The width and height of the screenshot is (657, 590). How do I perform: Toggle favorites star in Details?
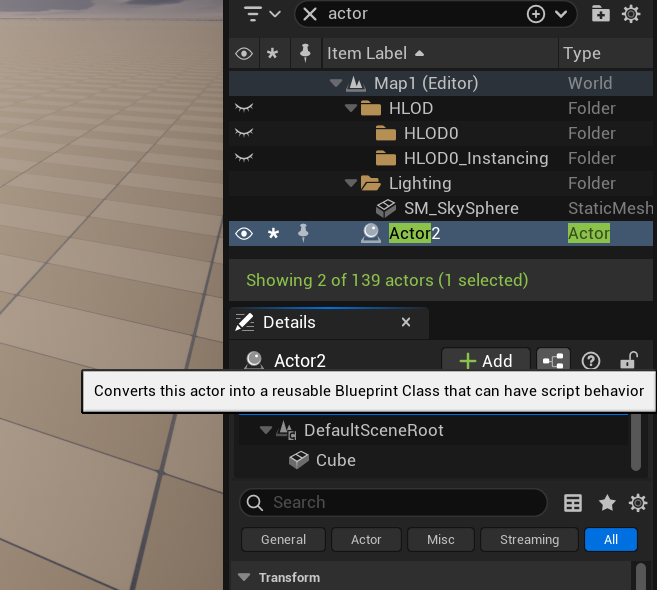pos(607,503)
